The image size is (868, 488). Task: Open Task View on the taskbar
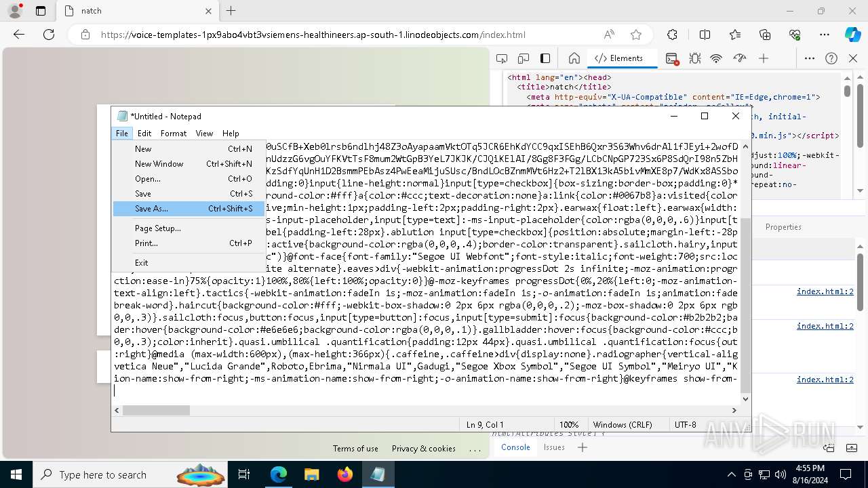244,474
